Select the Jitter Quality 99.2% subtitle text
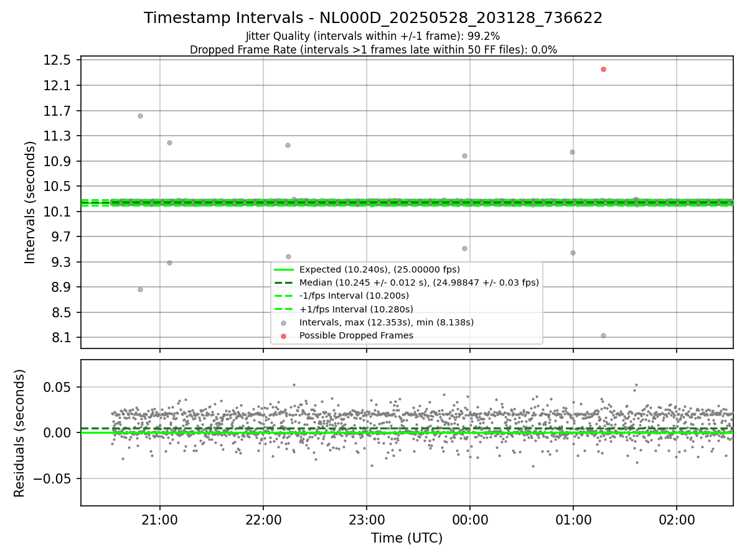 point(373,36)
